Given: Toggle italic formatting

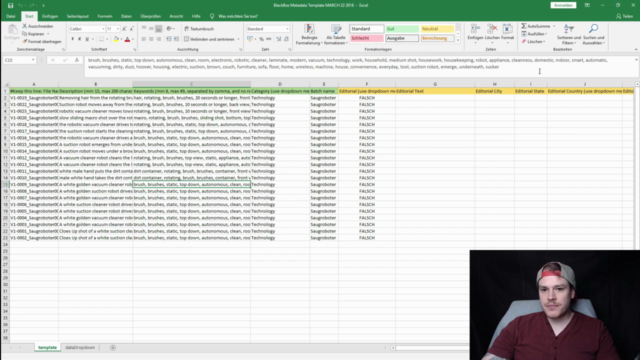Looking at the screenshot, I should tap(80, 39).
